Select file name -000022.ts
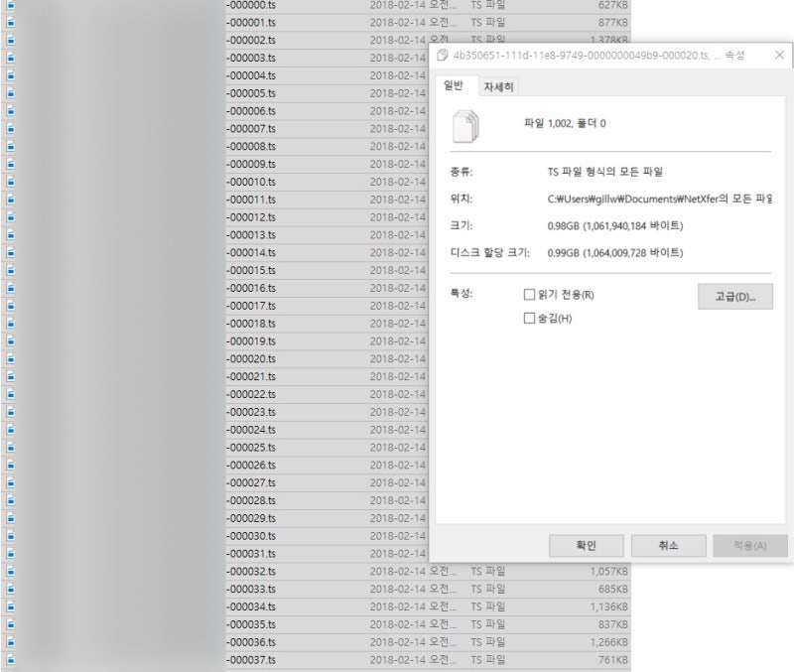The width and height of the screenshot is (794, 672). [x=251, y=394]
